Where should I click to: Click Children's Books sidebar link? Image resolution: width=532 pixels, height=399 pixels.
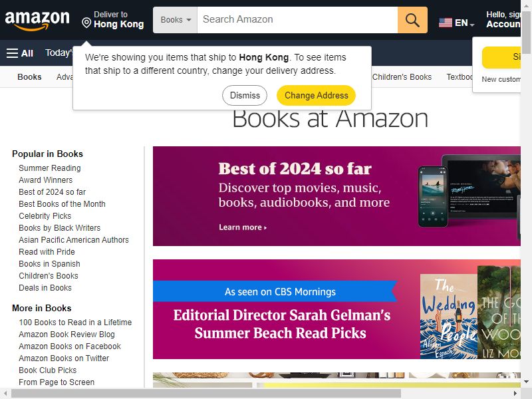tap(49, 276)
